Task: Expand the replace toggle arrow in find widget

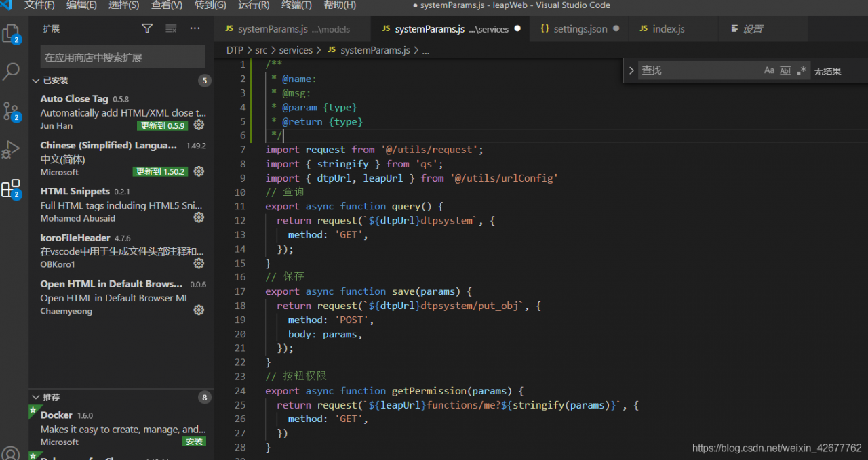Action: [631, 70]
